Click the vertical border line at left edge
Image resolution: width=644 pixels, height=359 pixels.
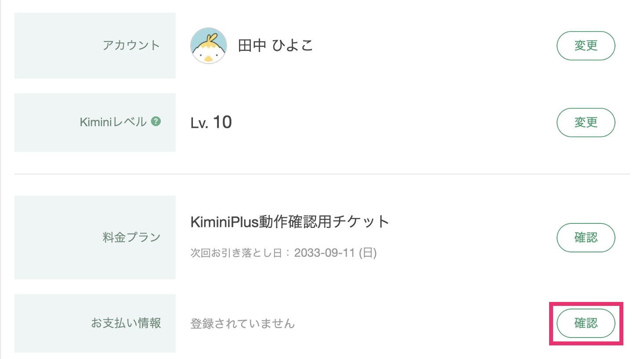pos(0,179)
